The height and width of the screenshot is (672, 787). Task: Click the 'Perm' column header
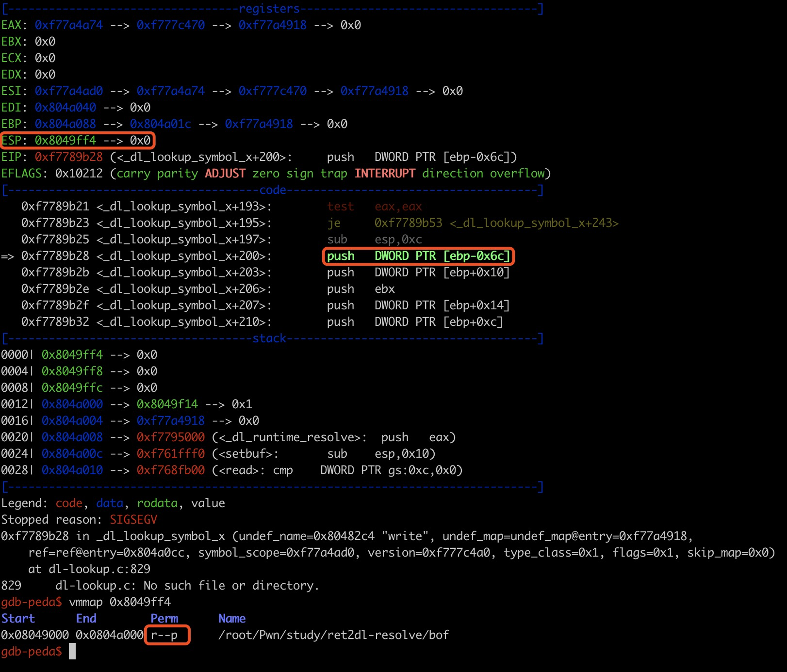(x=164, y=619)
